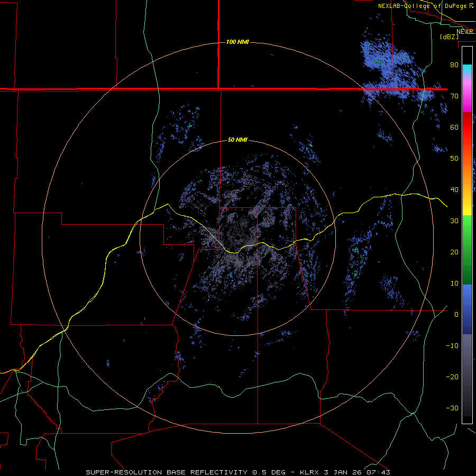Click the 30 value on dBZ scale
Image resolution: width=476 pixels, height=476 pixels.
click(454, 221)
